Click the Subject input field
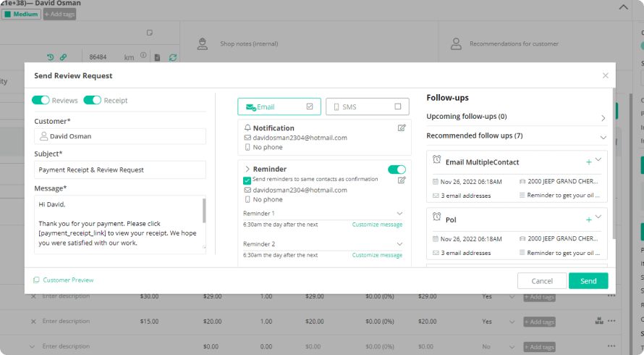 (x=120, y=170)
